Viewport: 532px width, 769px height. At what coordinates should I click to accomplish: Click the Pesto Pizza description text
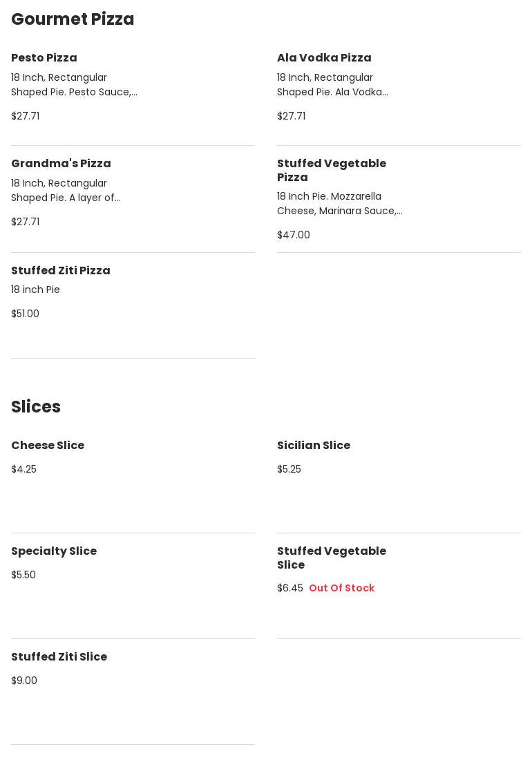(x=74, y=85)
